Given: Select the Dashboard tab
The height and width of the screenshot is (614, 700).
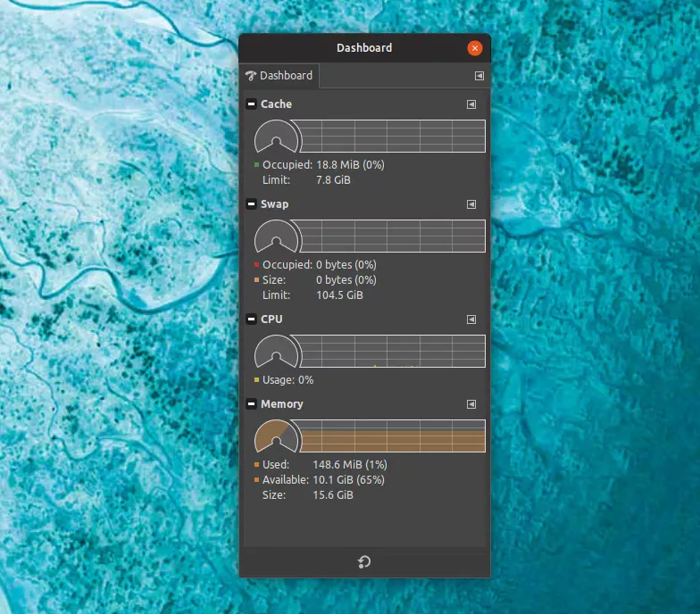Looking at the screenshot, I should (279, 76).
